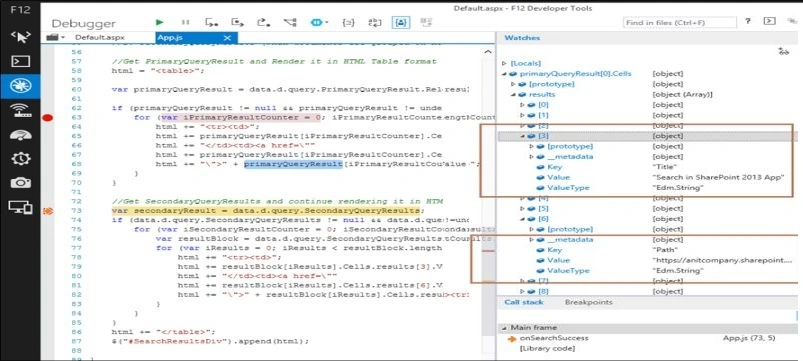Collapse the Main frame section
The image size is (803, 361).
click(504, 328)
